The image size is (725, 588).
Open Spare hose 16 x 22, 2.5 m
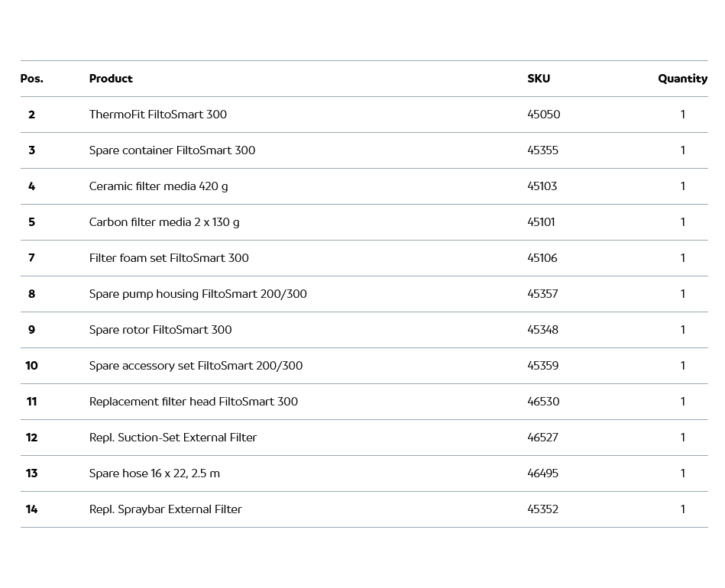click(154, 473)
